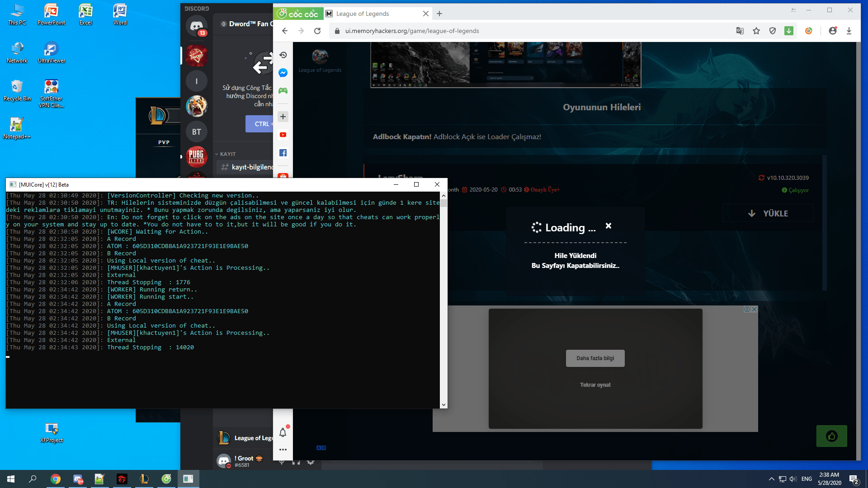Open the Windows Start menu
868x488 pixels.
point(11,479)
